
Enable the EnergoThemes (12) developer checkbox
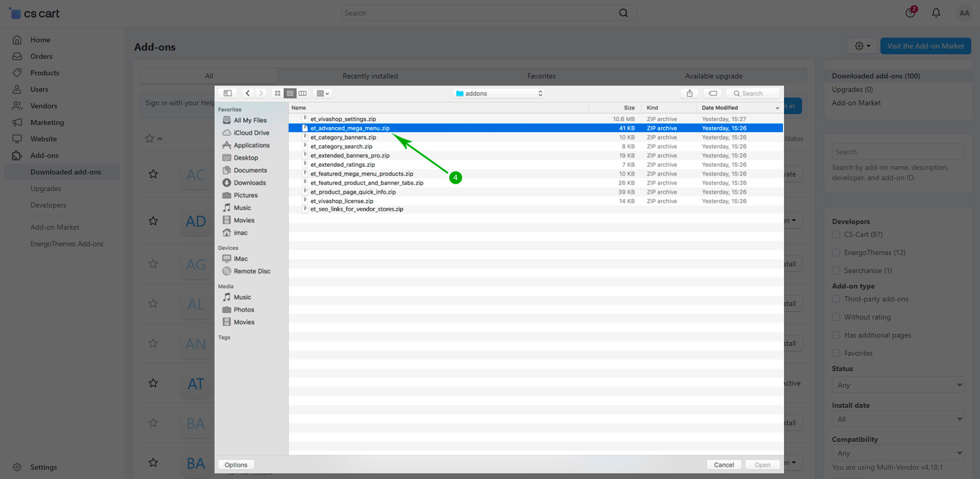[836, 252]
